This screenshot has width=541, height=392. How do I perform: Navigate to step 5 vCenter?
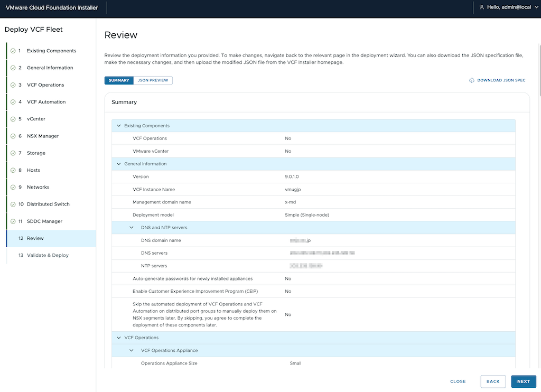pyautogui.click(x=51, y=119)
